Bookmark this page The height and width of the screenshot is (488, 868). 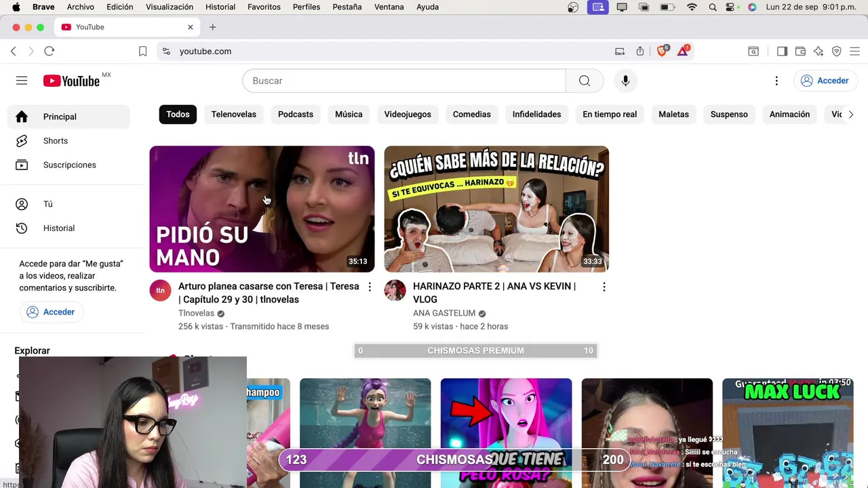pyautogui.click(x=142, y=51)
